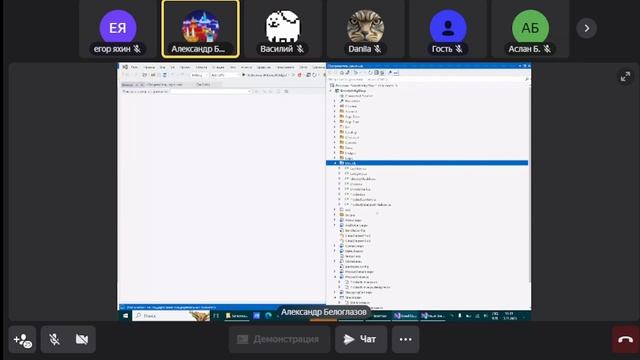Open Task View icon on shared taskbar
The image size is (640, 360).
coord(216,316)
